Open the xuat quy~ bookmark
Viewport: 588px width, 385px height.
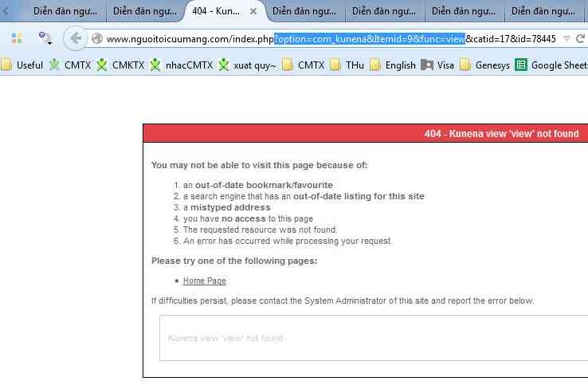pyautogui.click(x=247, y=65)
